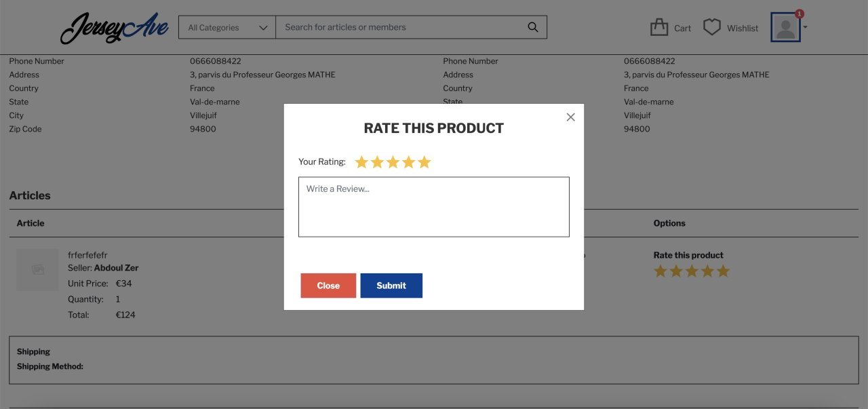Open the Wishlist heart icon
Screen dimensions: 868x409
[711, 27]
